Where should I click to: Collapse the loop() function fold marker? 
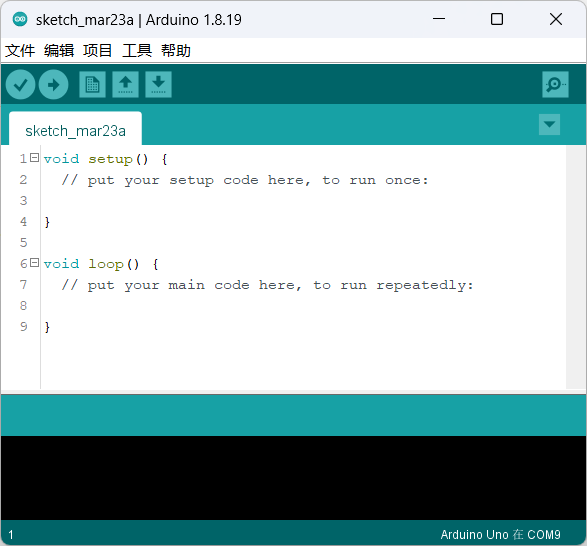pos(34,263)
